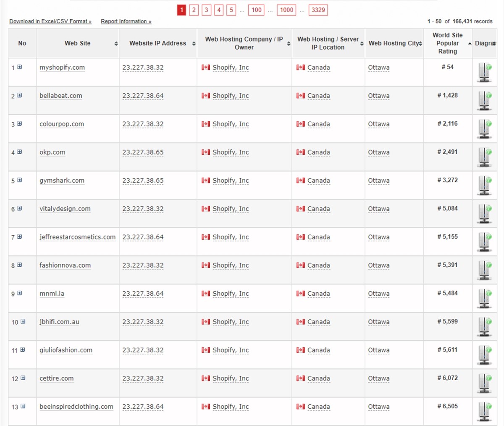
Task: Open server diagram icon for jbhifi.com.au
Action: click(484, 326)
